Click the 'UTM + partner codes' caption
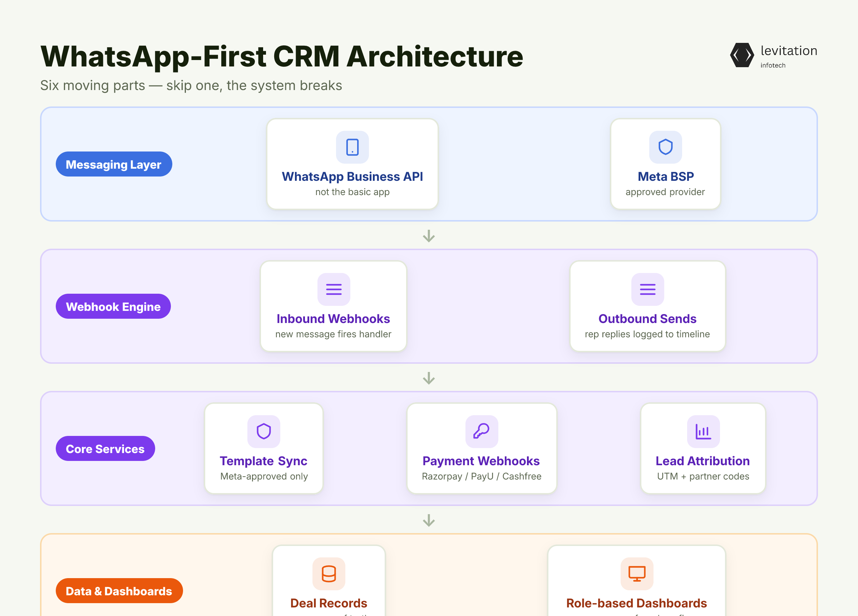858x616 pixels. (703, 476)
